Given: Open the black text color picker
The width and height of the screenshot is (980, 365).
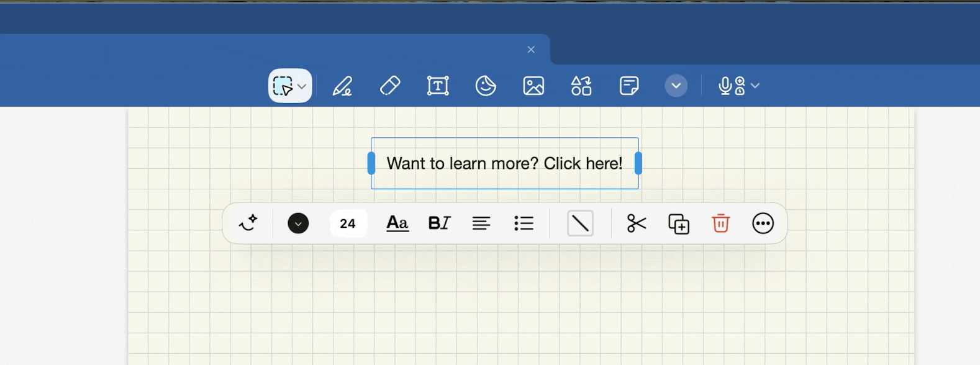Looking at the screenshot, I should pos(298,223).
